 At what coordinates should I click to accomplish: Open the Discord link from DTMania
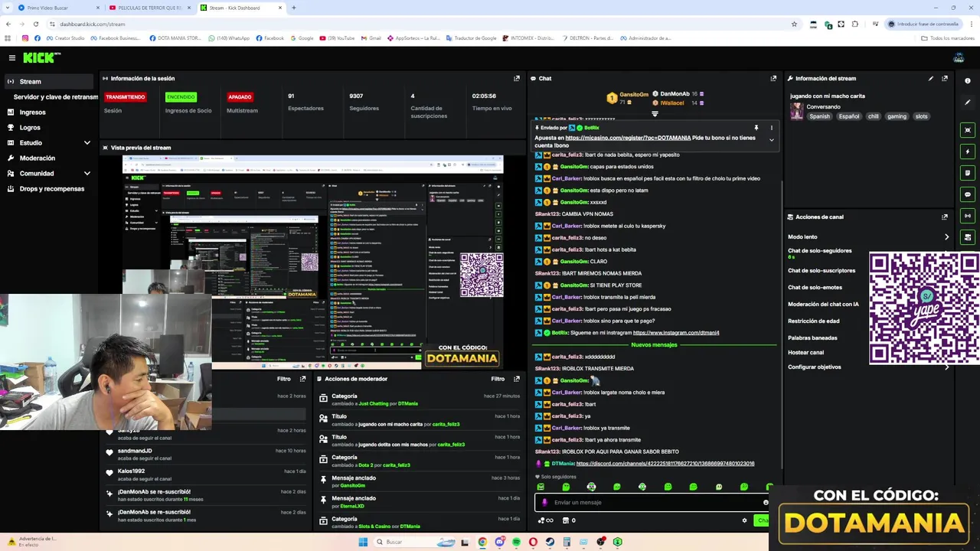[x=665, y=464]
